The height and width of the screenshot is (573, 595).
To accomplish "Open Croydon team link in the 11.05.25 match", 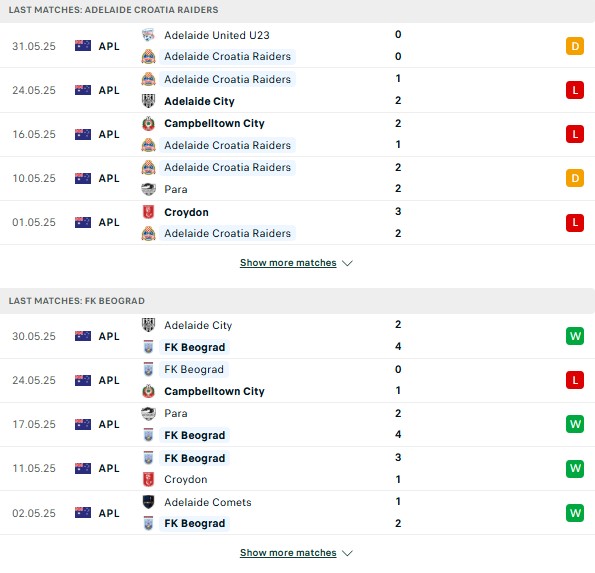I will coord(186,479).
